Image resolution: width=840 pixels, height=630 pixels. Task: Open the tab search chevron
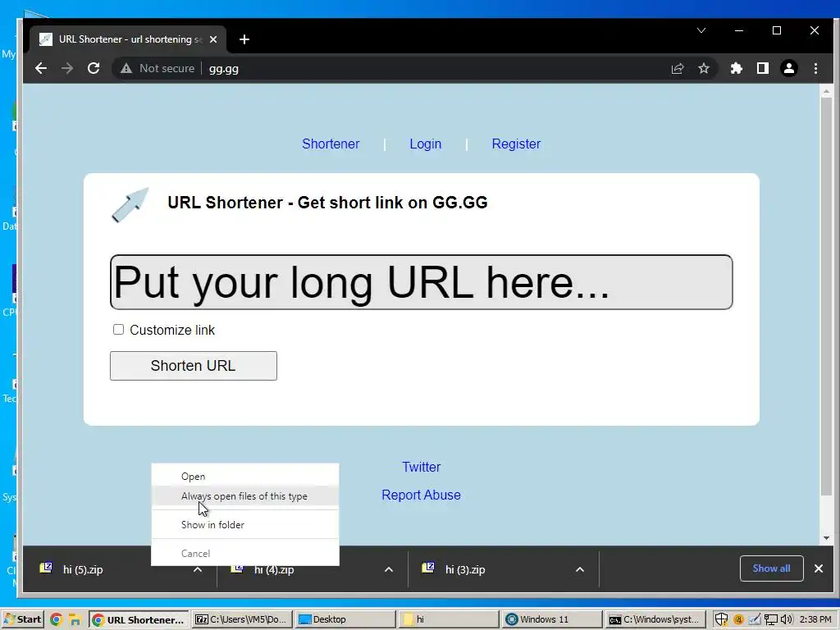[701, 30]
